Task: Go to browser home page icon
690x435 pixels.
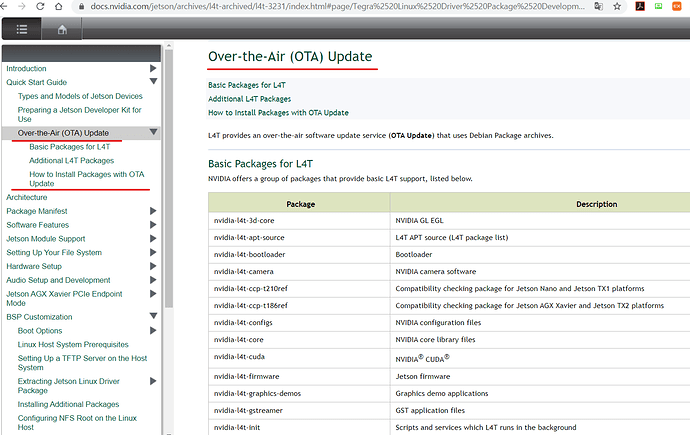Action: click(x=58, y=6)
